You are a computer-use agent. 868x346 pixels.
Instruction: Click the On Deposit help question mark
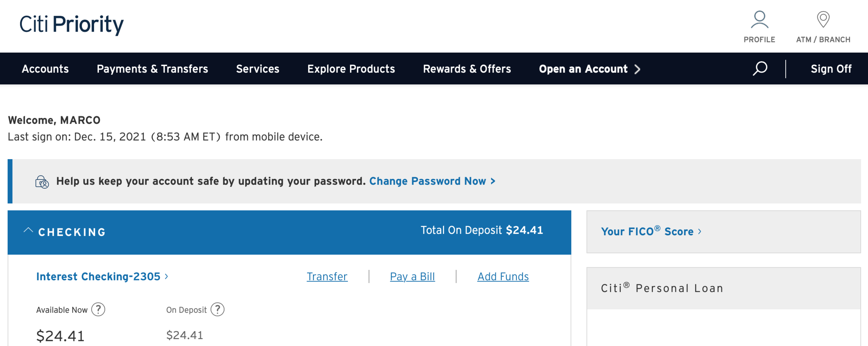[218, 309]
